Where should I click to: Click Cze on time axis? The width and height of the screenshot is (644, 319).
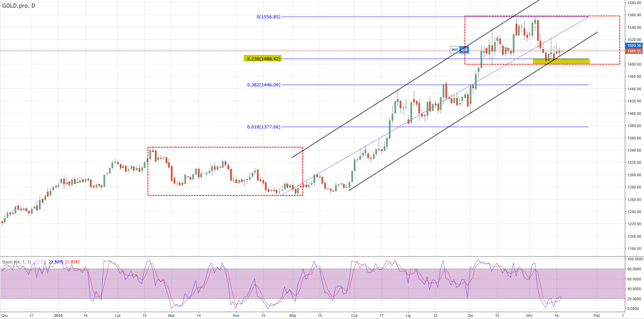point(354,316)
